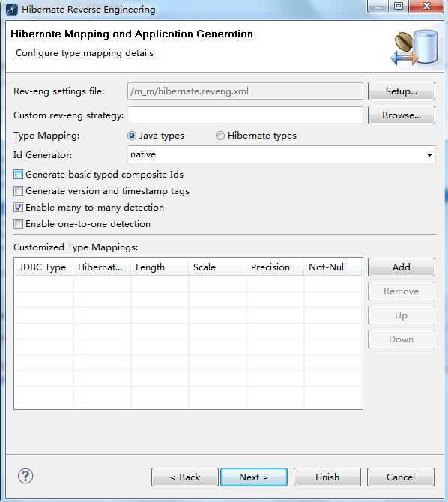The image size is (448, 502).
Task: Focus the Custom rev-eng strategy field
Action: 245,115
